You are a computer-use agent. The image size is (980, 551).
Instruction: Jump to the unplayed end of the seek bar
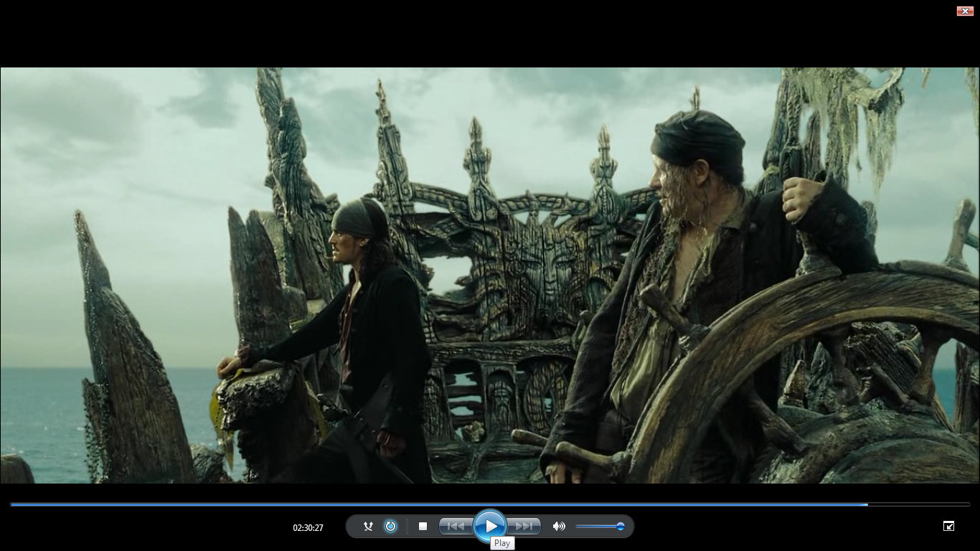point(933,504)
